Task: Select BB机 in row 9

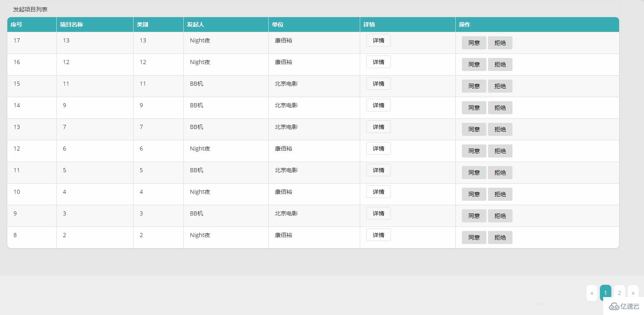Action: 196,213
